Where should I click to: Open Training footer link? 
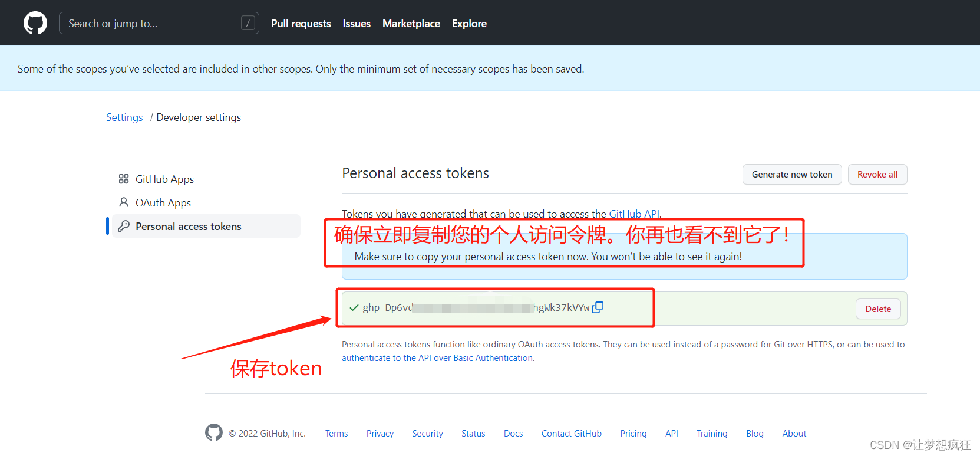click(712, 434)
